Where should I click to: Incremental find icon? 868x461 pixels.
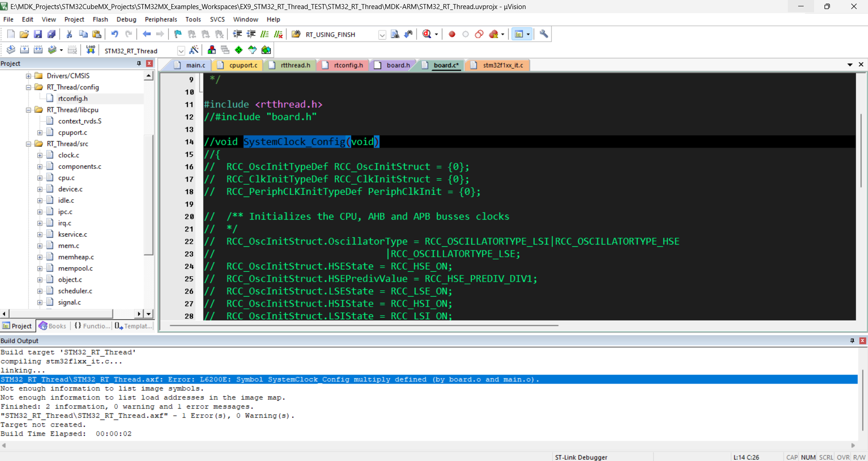408,34
